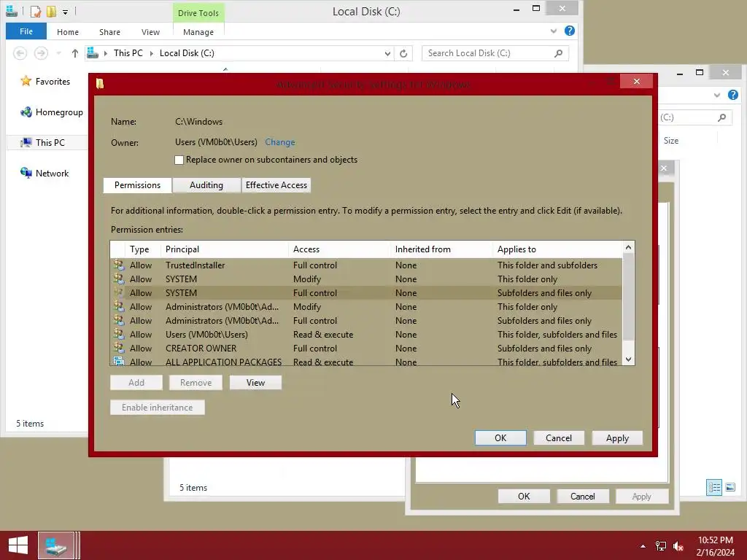
Task: Click the Principal column header
Action: tap(225, 249)
